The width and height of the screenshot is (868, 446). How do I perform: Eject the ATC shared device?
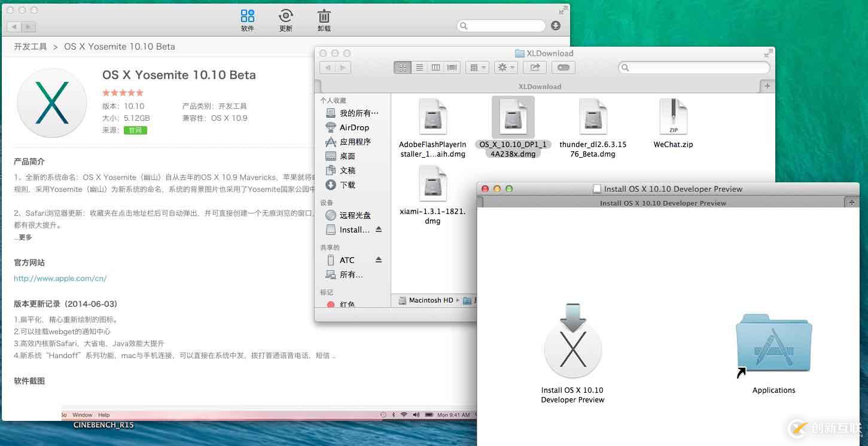[379, 260]
